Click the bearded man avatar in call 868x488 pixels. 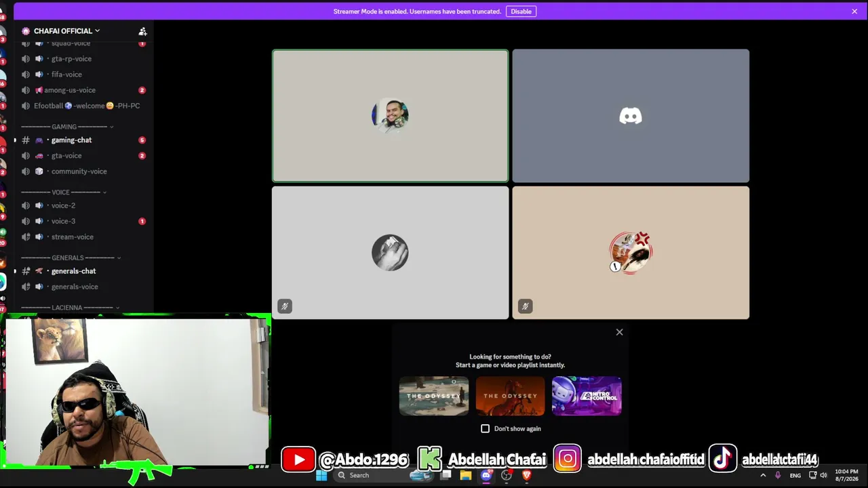[x=390, y=116]
